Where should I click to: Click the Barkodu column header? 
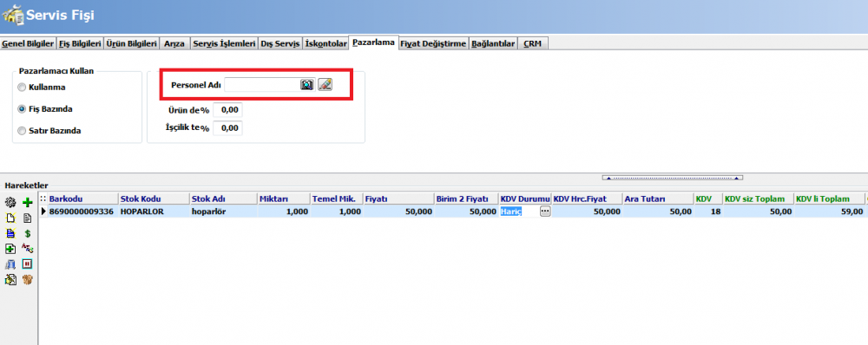tap(83, 199)
